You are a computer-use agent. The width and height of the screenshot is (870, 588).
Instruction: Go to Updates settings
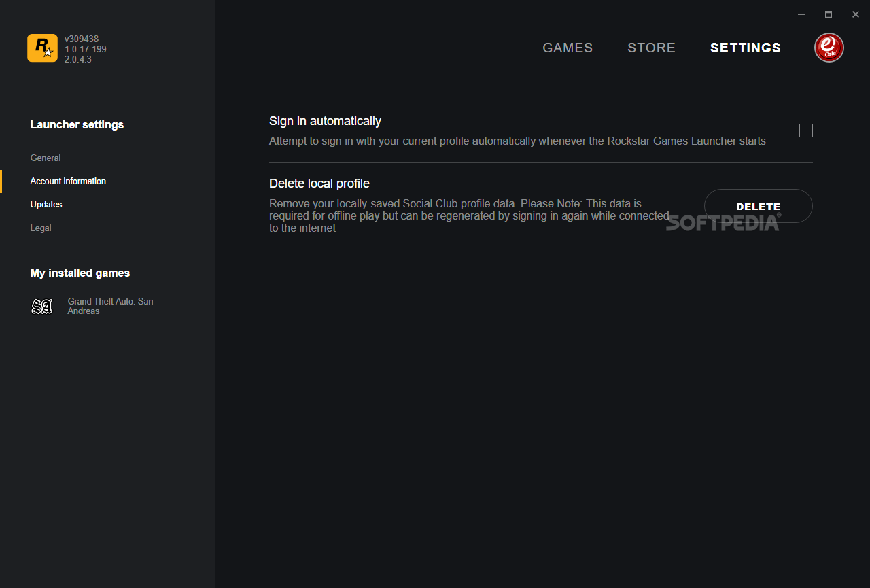coord(46,204)
